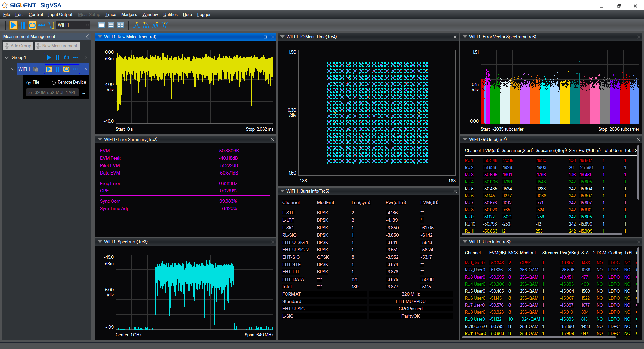Pause measurement from the main toolbar
Viewport: 644px width, 349px height.
[23, 25]
